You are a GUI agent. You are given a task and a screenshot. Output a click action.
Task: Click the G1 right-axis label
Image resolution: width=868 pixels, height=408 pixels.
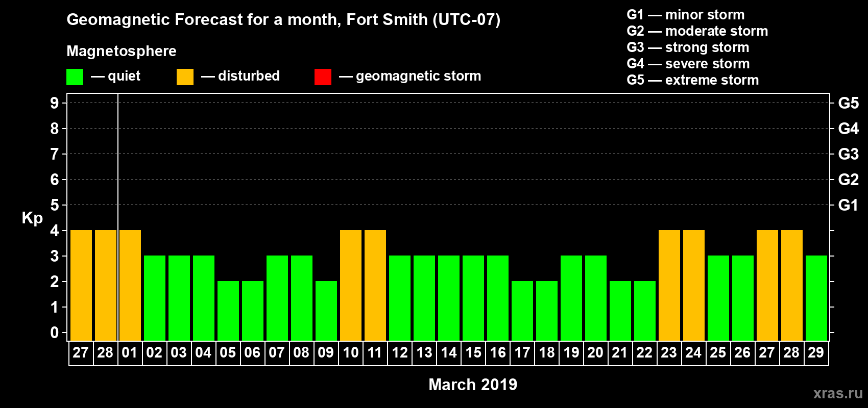point(848,205)
